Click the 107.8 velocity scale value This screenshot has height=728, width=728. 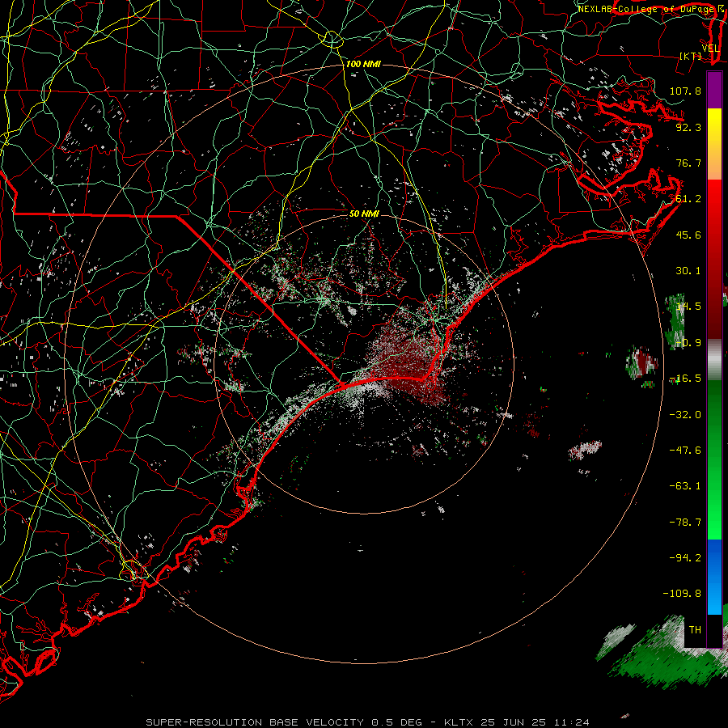685,91
